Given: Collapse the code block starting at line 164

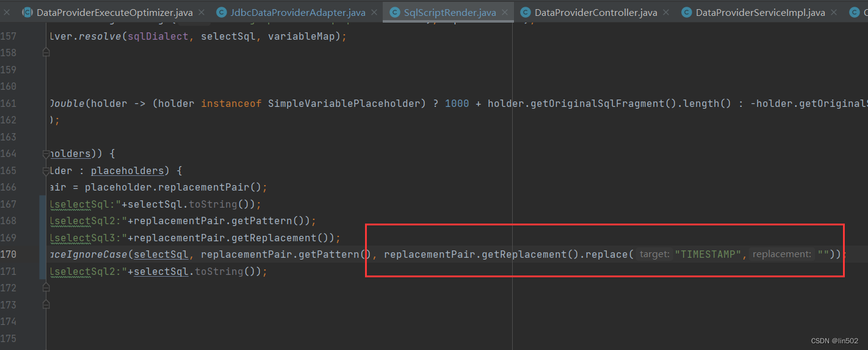Looking at the screenshot, I should (46, 155).
